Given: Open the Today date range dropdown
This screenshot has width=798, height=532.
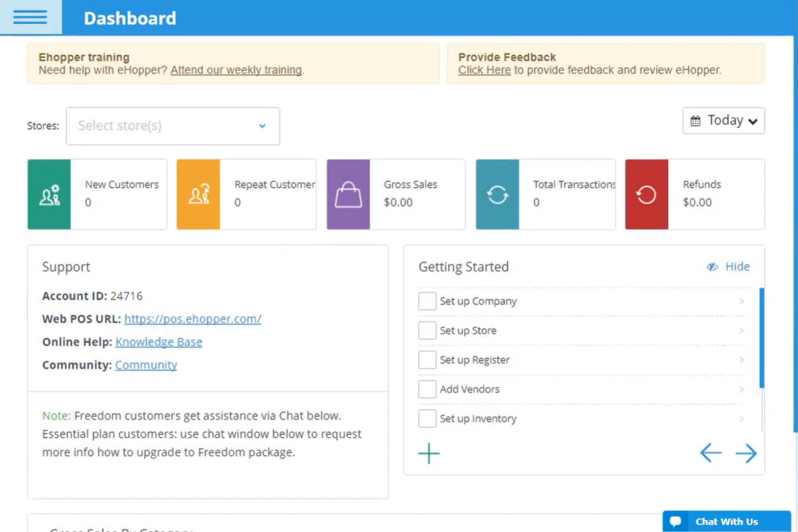Looking at the screenshot, I should (x=724, y=120).
